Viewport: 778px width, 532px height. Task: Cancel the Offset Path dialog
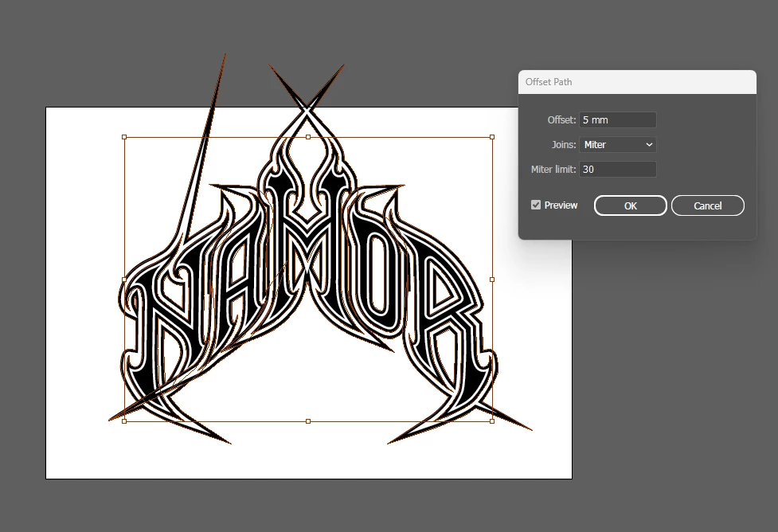tap(708, 205)
